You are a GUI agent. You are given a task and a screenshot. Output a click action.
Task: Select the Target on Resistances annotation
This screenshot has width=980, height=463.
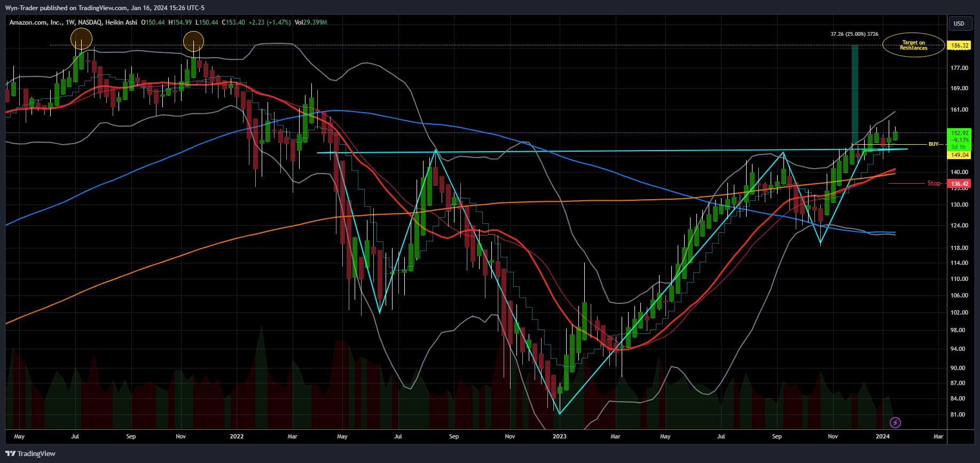[914, 45]
